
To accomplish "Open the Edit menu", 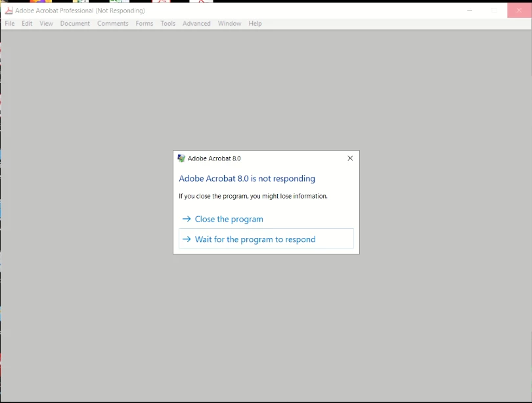I will pos(27,24).
